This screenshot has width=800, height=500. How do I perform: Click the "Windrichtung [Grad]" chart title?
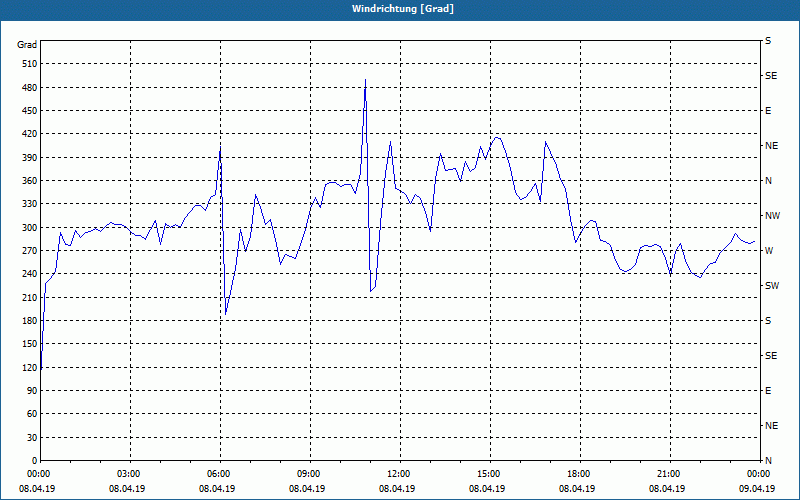click(x=400, y=9)
